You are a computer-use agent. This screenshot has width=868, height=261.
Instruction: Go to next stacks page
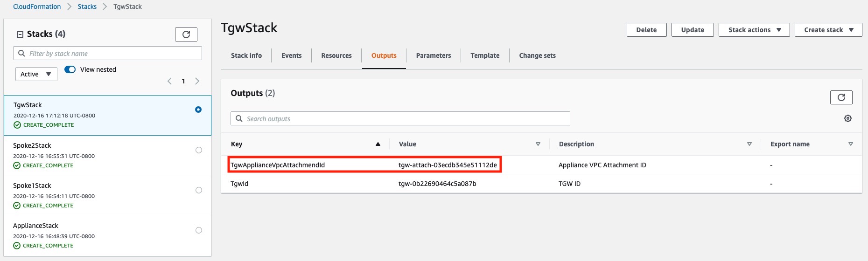[x=197, y=81]
